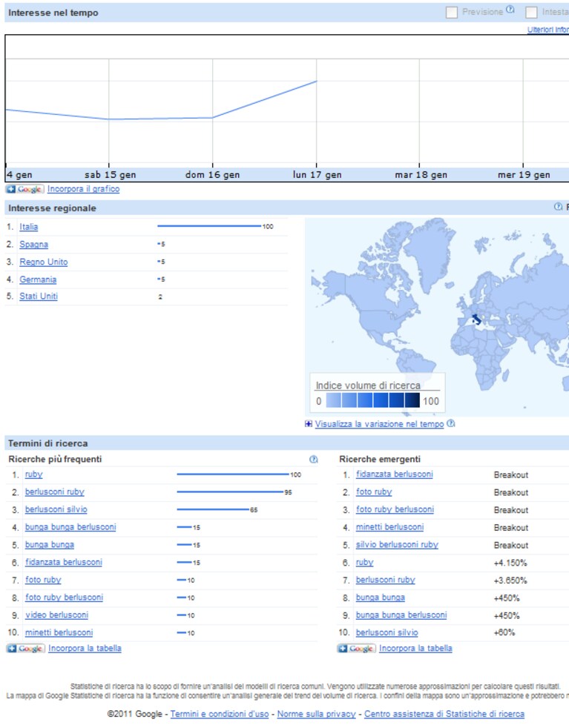The image size is (569, 728).
Task: Tick the Previsione checkbox
Action: click(452, 13)
